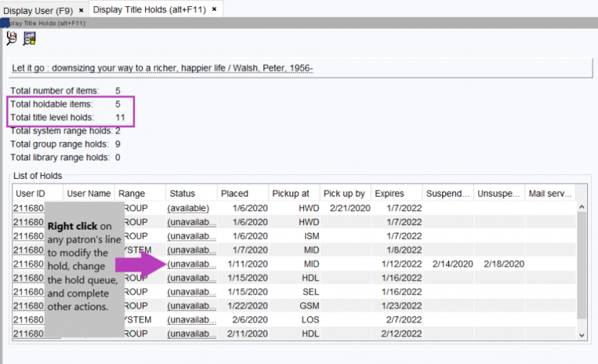Click the item search toolbar icon
Image resolution: width=598 pixels, height=364 pixels.
29,39
